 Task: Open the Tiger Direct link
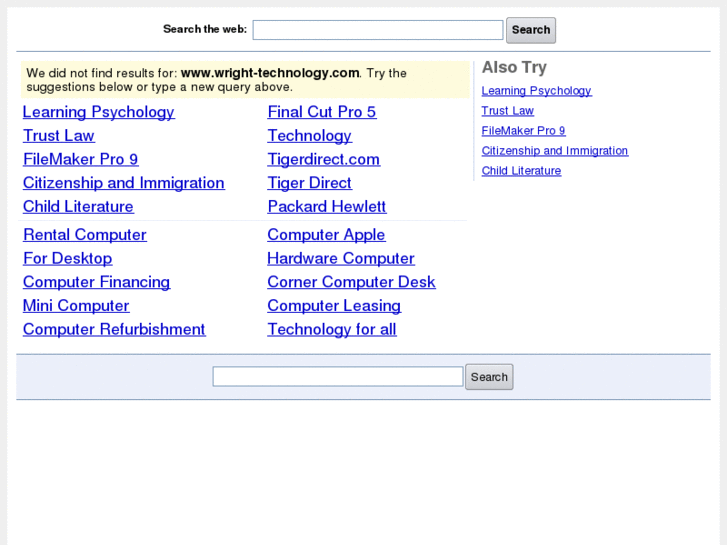(310, 183)
